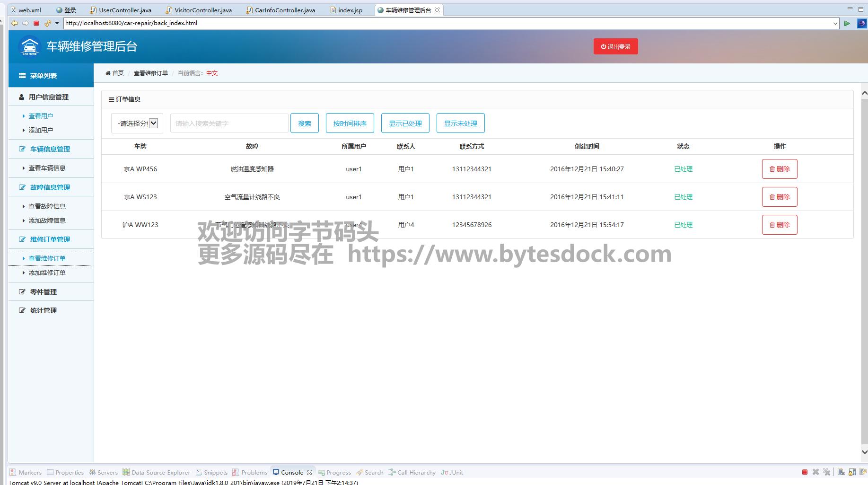The height and width of the screenshot is (485, 868).
Task: Click the Clear Console icon
Action: pyautogui.click(x=841, y=472)
